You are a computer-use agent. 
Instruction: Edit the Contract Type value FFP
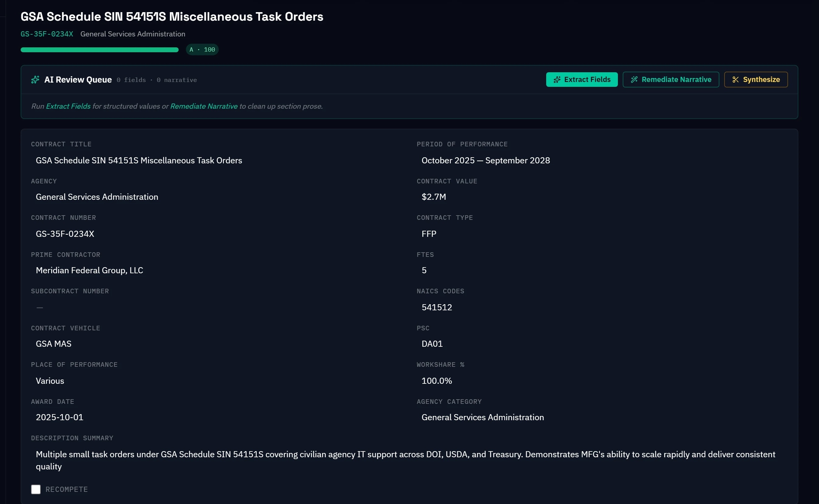[x=429, y=234]
